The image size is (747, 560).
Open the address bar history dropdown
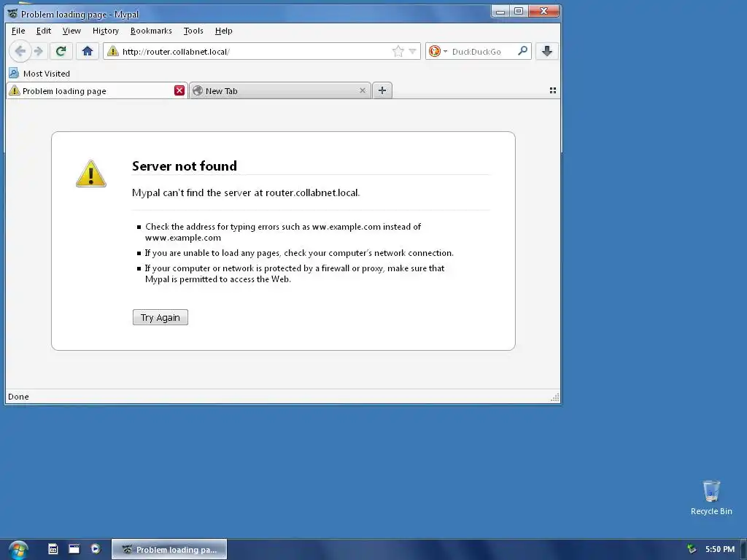pyautogui.click(x=413, y=52)
